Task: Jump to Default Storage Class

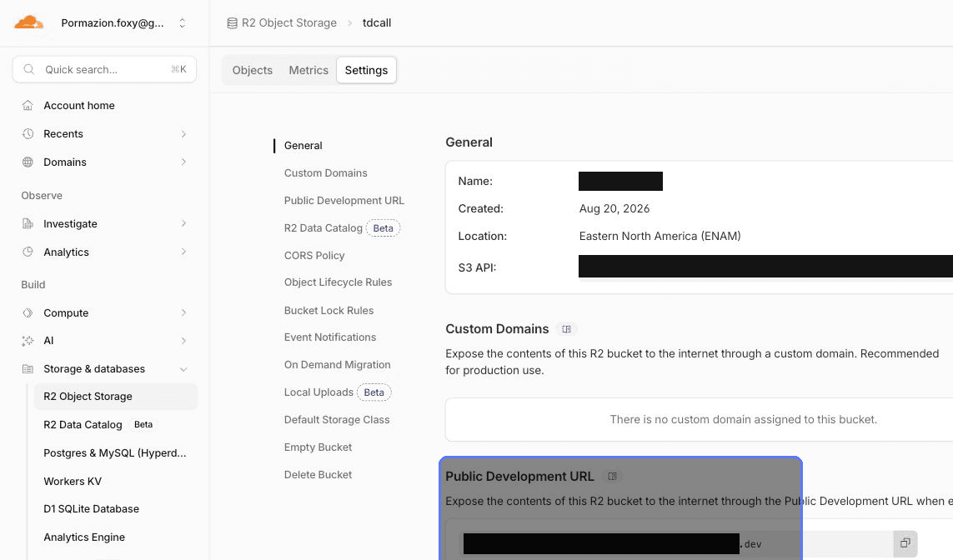Action: [x=337, y=420]
